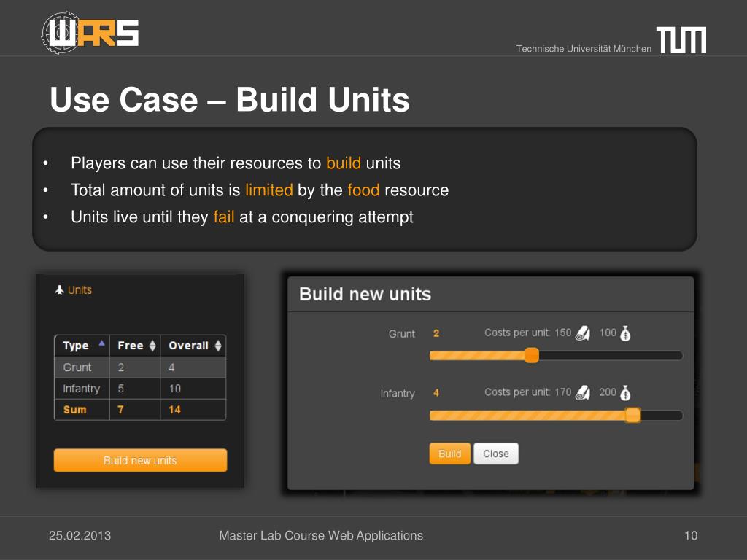Viewport: 747px width, 560px height.
Task: Sort table by Free column arrows
Action: [x=152, y=346]
